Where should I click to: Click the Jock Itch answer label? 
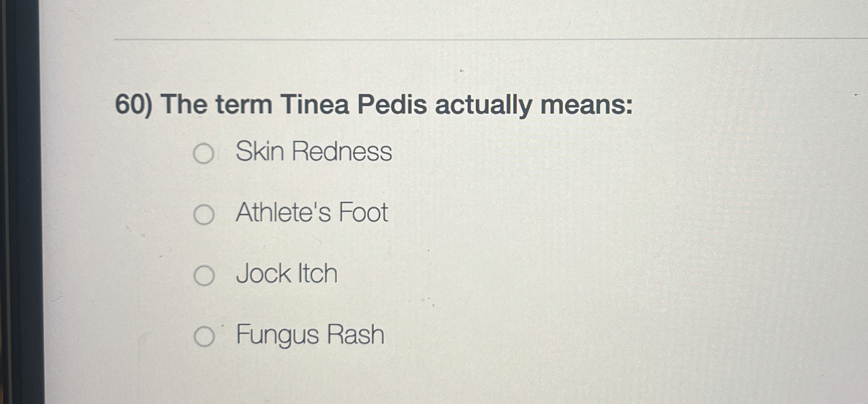tap(287, 274)
